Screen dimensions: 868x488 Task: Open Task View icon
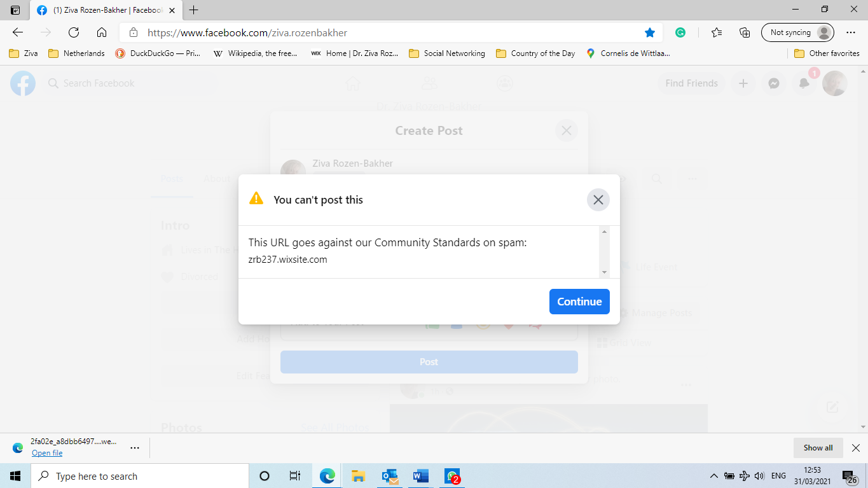(295, 476)
